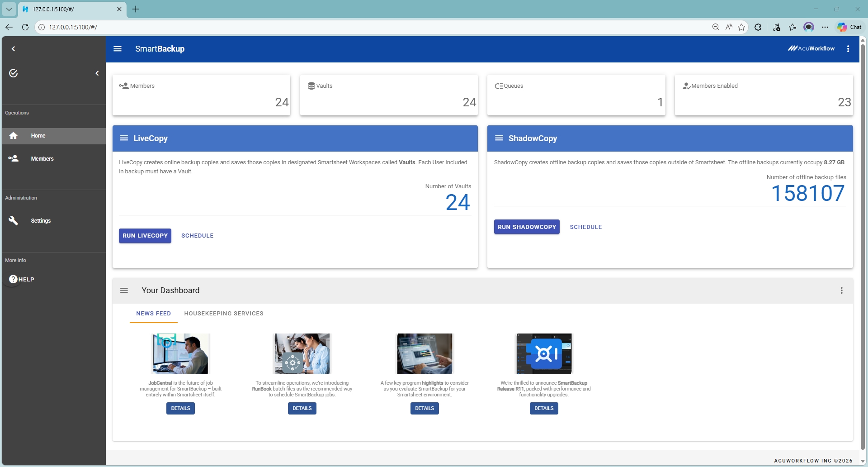Click the checkmark circle icon in sidebar
Image resolution: width=868 pixels, height=467 pixels.
pyautogui.click(x=14, y=73)
